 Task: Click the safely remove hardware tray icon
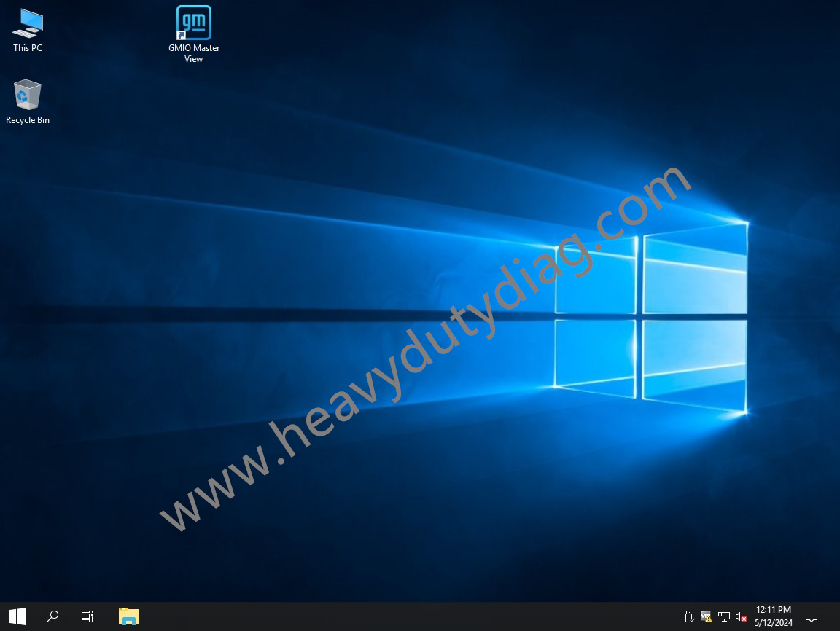click(689, 616)
